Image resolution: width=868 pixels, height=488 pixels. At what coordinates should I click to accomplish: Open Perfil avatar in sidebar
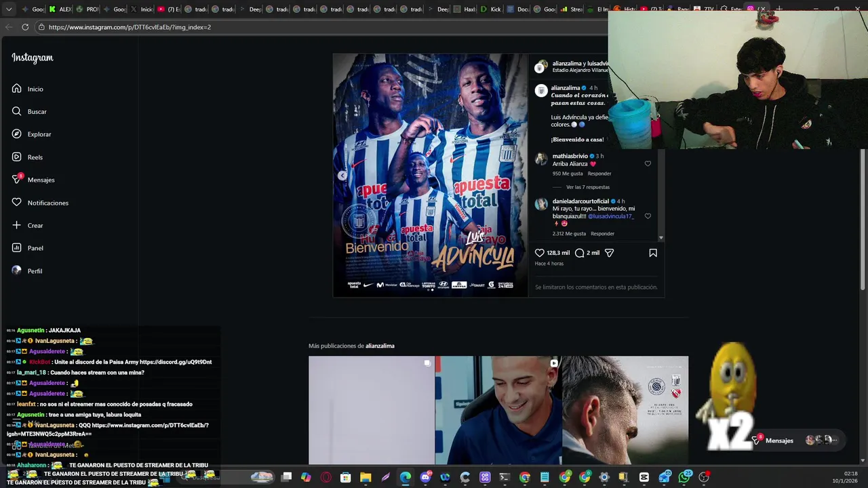[17, 270]
